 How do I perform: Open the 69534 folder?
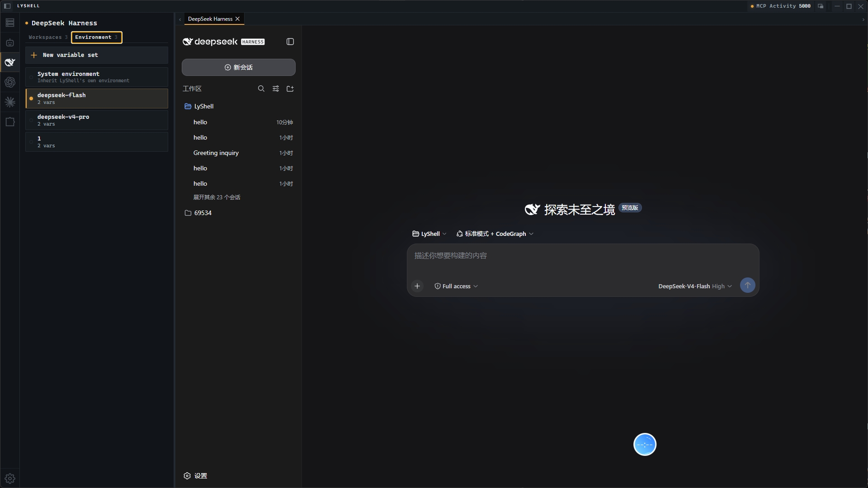pyautogui.click(x=198, y=213)
